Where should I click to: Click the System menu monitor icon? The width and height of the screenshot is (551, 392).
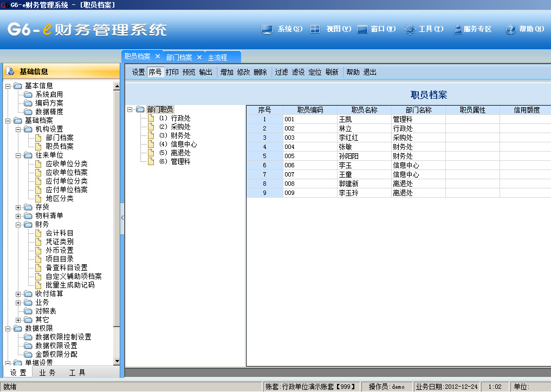[x=267, y=30]
